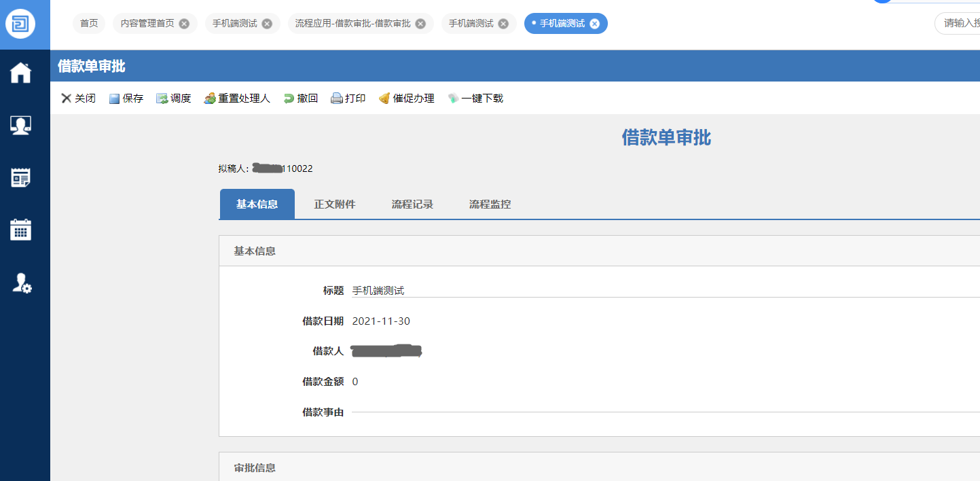
Task: Click the 拟稿人 drafter line
Action: [266, 168]
